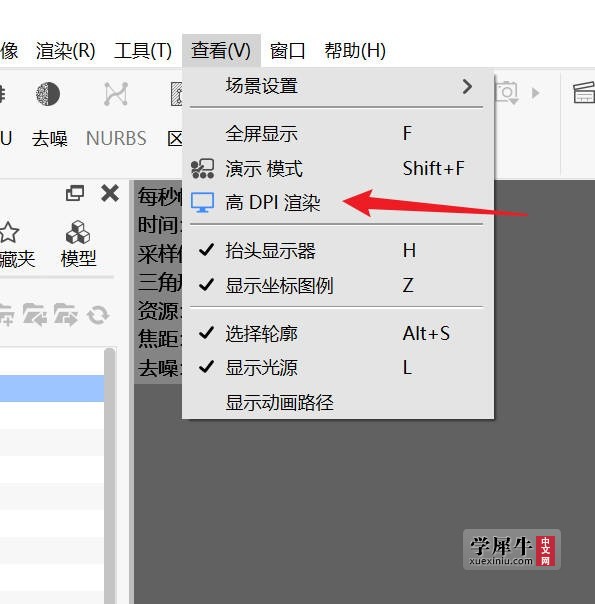Enable 显示动画路径 option

(x=338, y=402)
